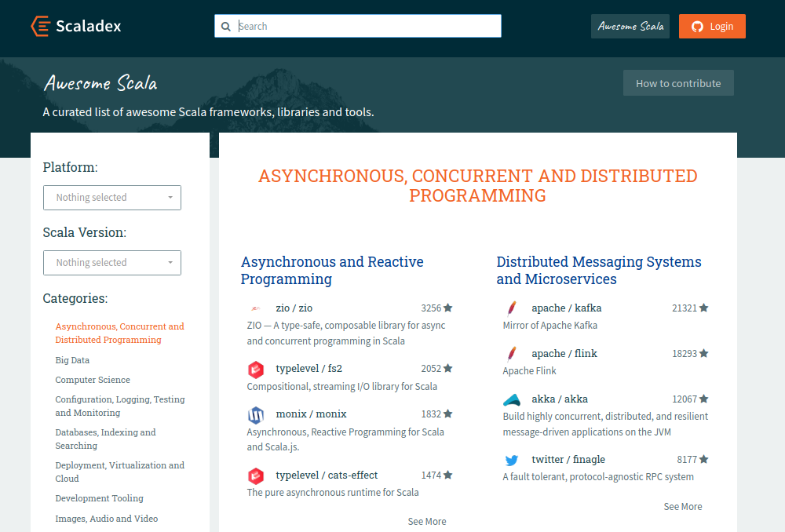Click the star icon next to monix

pos(448,414)
